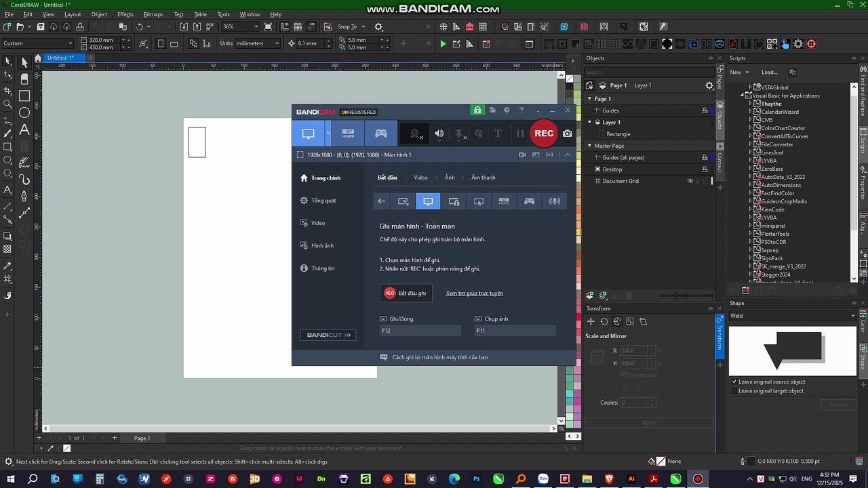Click the Bandicam webcam overlay icon

(x=415, y=134)
